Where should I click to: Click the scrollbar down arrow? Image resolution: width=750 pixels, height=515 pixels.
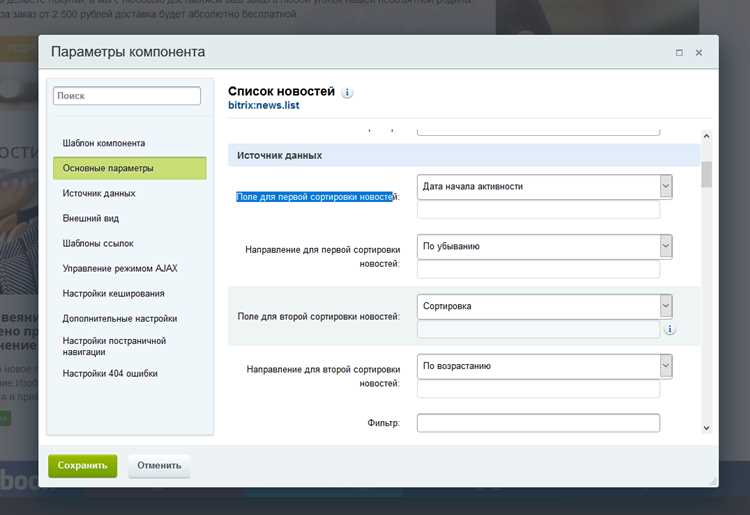click(706, 428)
